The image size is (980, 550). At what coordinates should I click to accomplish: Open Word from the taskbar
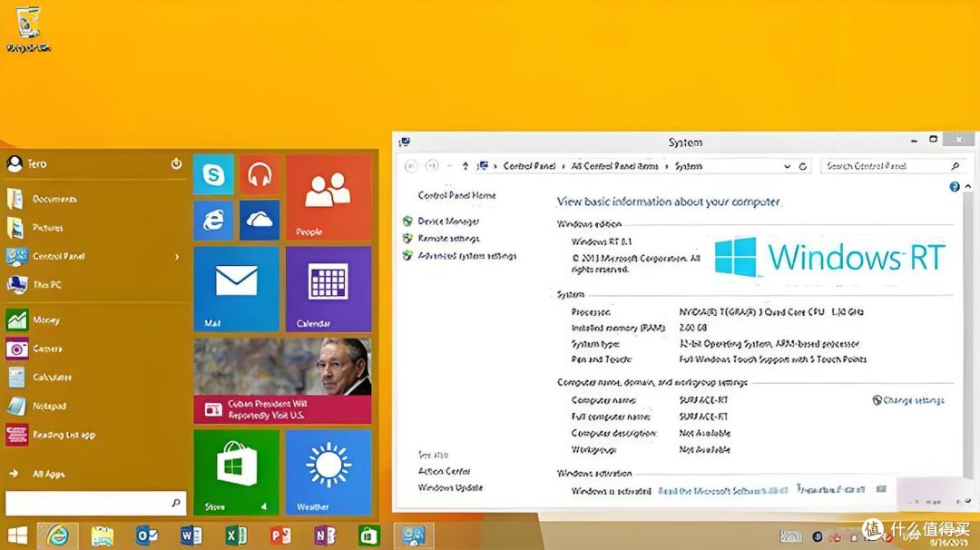pos(191,535)
